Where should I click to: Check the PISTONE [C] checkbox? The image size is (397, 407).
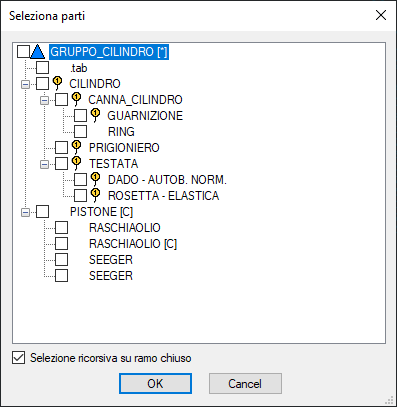click(43, 212)
